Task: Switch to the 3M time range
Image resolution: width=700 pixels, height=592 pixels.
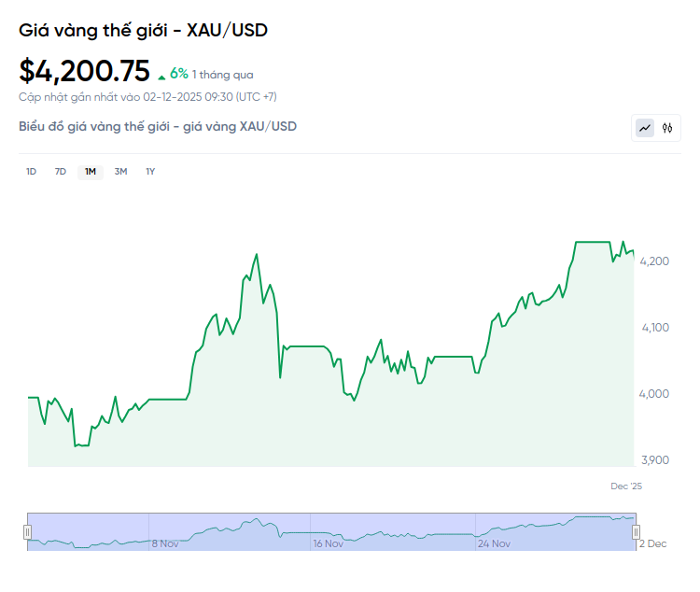Action: (x=120, y=172)
